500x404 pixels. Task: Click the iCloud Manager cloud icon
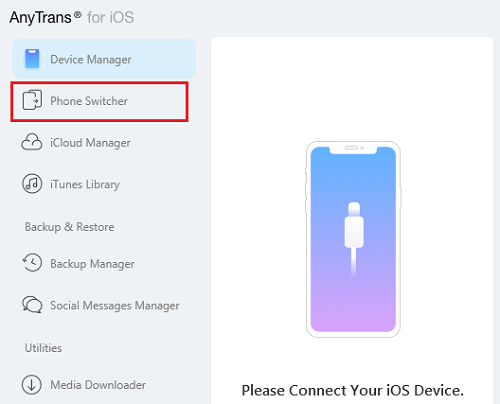32,142
